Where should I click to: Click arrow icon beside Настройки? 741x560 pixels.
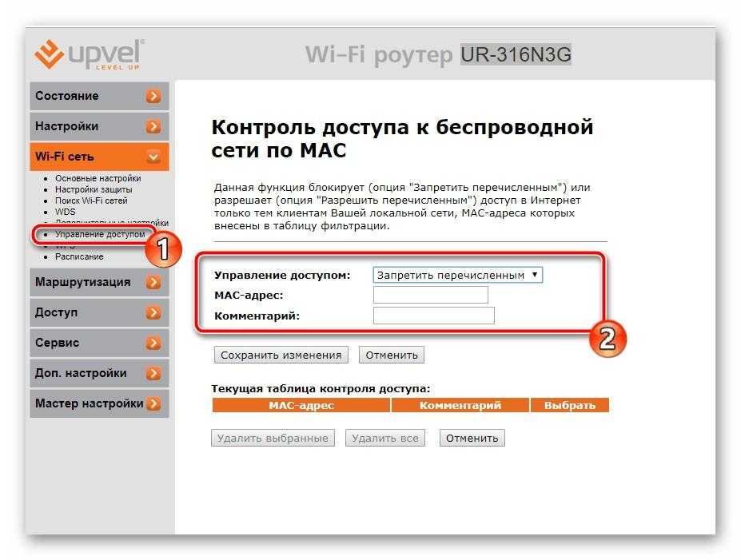click(x=153, y=127)
